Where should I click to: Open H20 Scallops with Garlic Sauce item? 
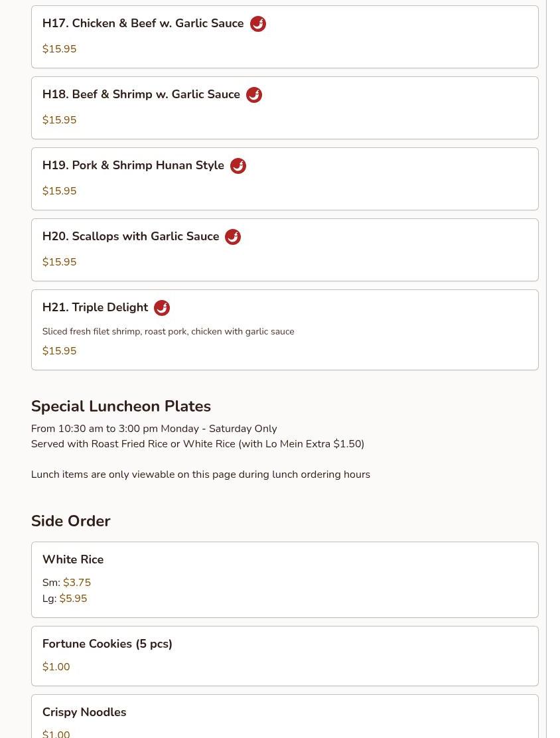point(285,250)
